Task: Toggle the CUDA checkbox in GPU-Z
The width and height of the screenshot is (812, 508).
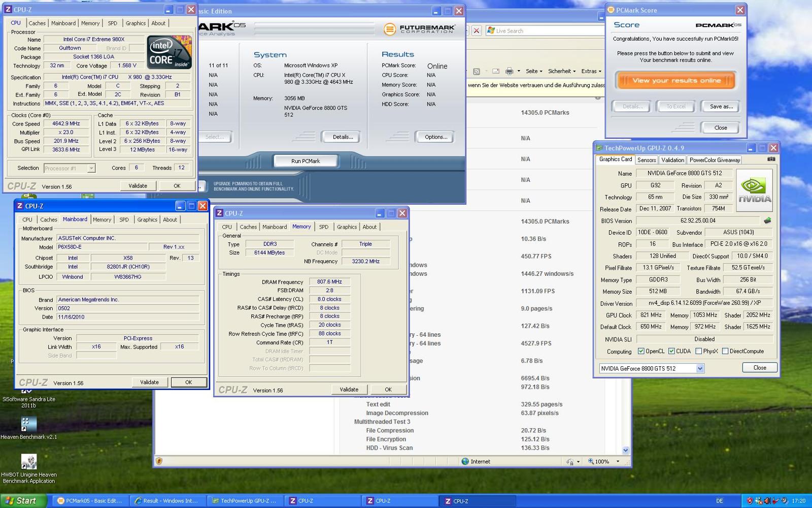Action: pyautogui.click(x=671, y=351)
